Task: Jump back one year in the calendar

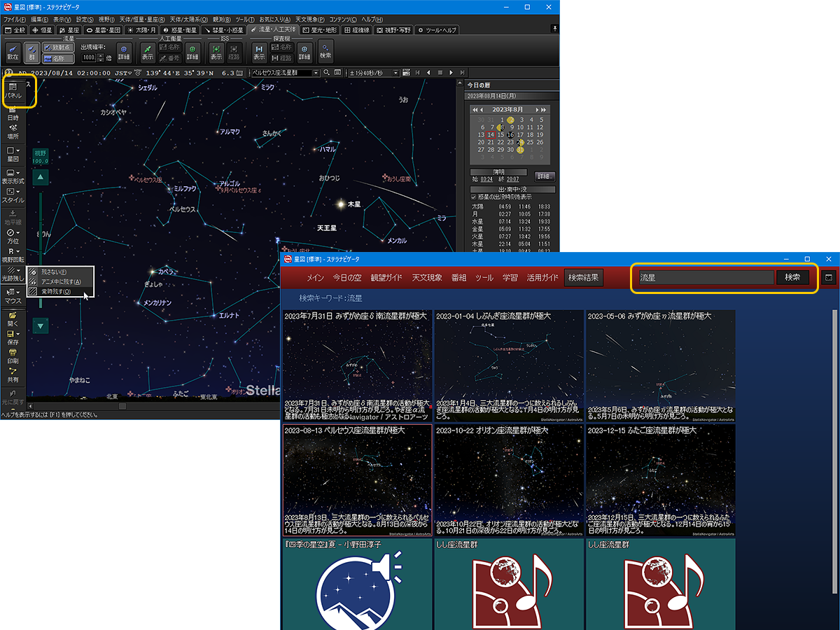Action: tap(475, 109)
